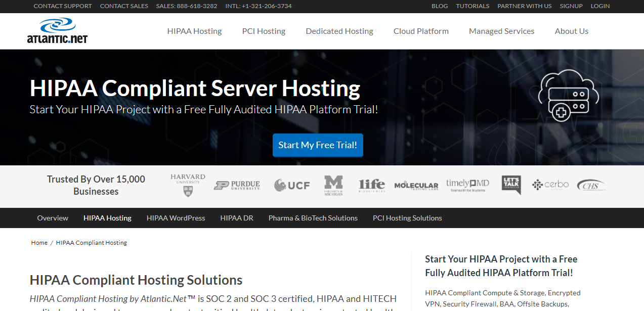Click the Trusted By Over 15,000 Businesses text
Image resolution: width=644 pixels, height=311 pixels.
point(96,185)
